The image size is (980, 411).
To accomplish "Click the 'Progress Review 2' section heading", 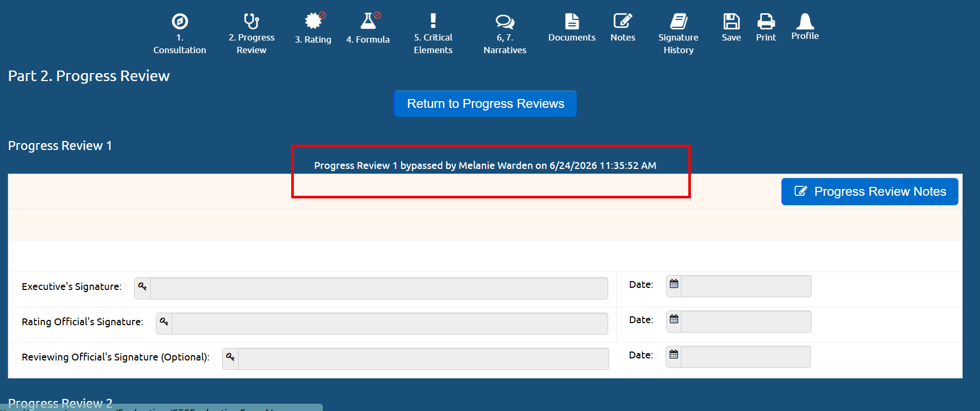I will point(60,403).
